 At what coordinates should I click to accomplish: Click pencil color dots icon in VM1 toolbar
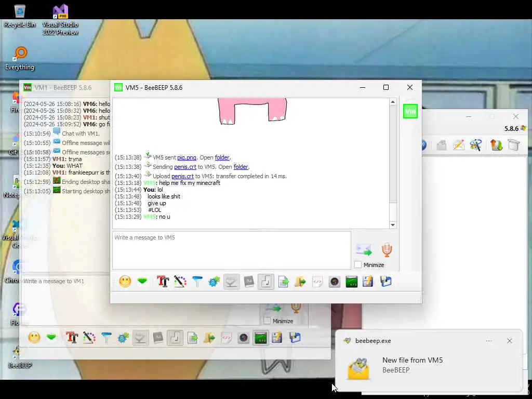click(89, 338)
